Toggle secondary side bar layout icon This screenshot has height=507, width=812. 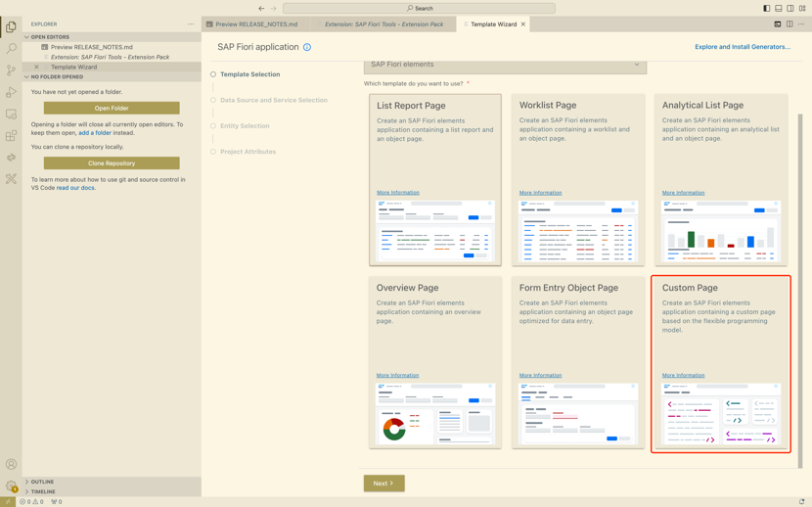point(790,8)
